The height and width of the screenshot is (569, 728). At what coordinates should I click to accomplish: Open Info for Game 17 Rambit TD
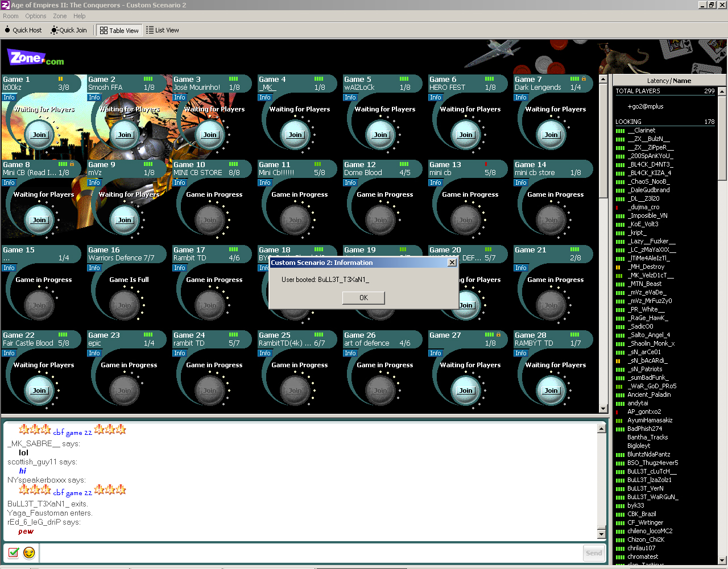point(180,268)
